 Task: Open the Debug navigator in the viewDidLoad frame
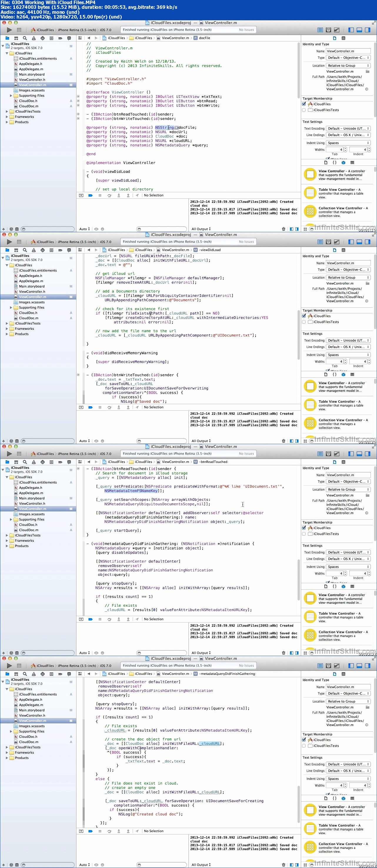coord(51,250)
